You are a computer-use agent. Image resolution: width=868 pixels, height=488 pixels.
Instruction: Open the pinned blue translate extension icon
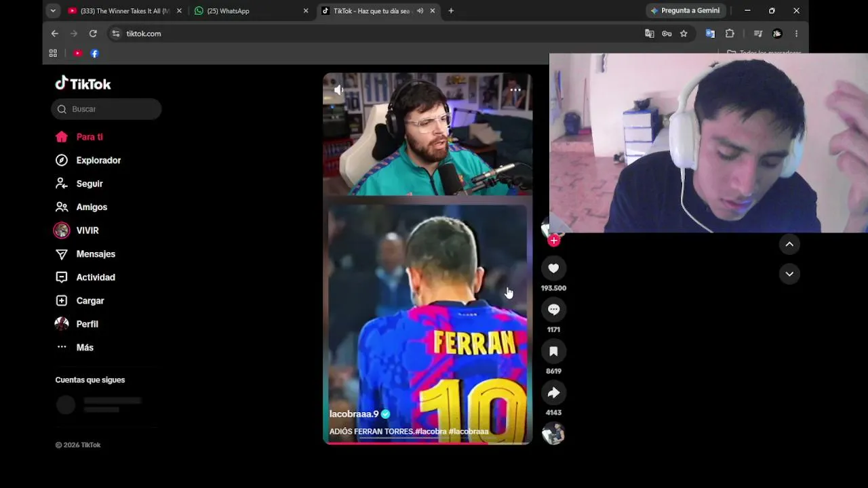point(710,34)
